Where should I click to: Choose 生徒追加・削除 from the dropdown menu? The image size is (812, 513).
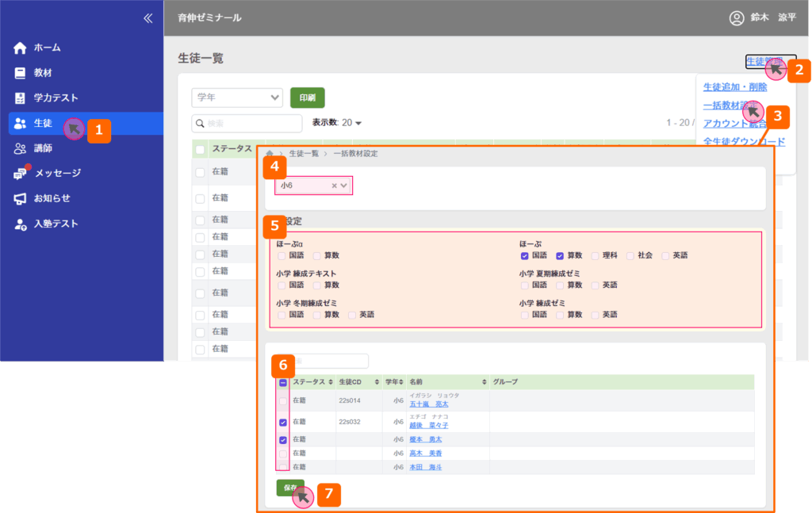pyautogui.click(x=734, y=87)
